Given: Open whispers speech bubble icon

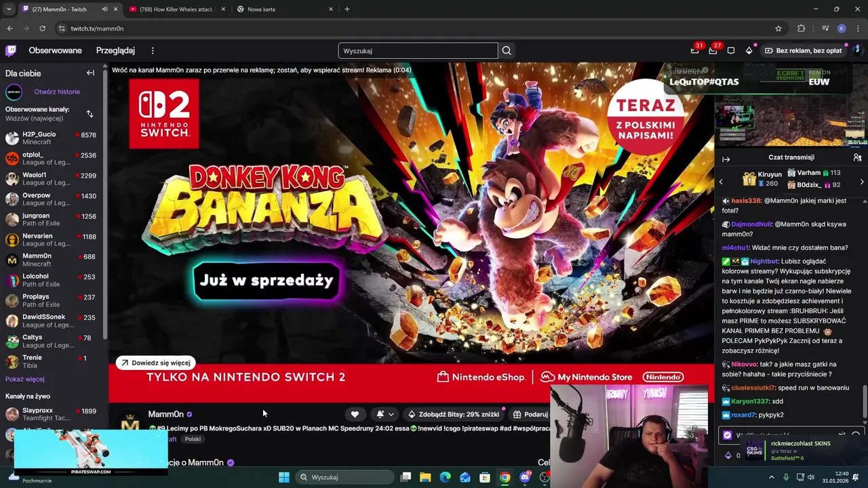Looking at the screenshot, I should (x=731, y=50).
